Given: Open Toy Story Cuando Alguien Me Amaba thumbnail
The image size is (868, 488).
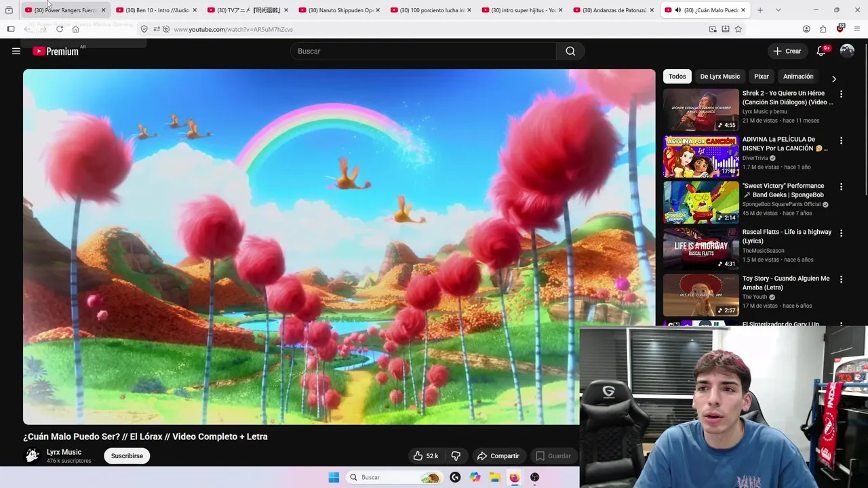Looking at the screenshot, I should tap(701, 295).
